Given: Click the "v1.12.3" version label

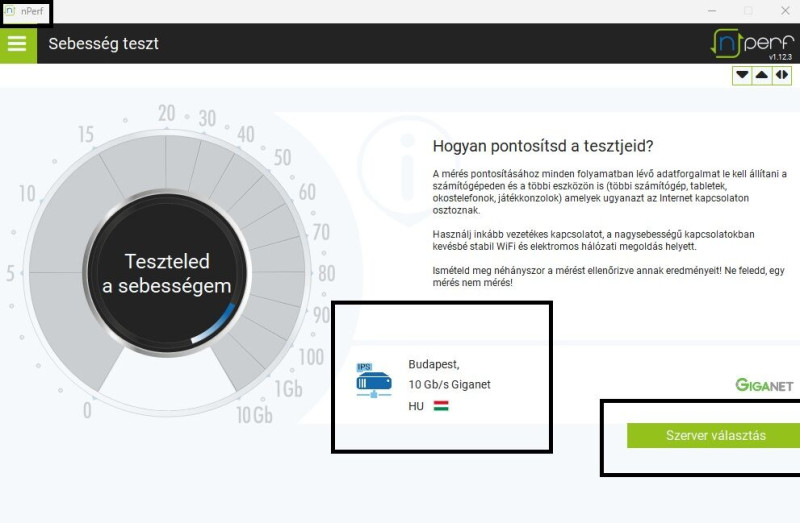Looking at the screenshot, I should [x=780, y=57].
